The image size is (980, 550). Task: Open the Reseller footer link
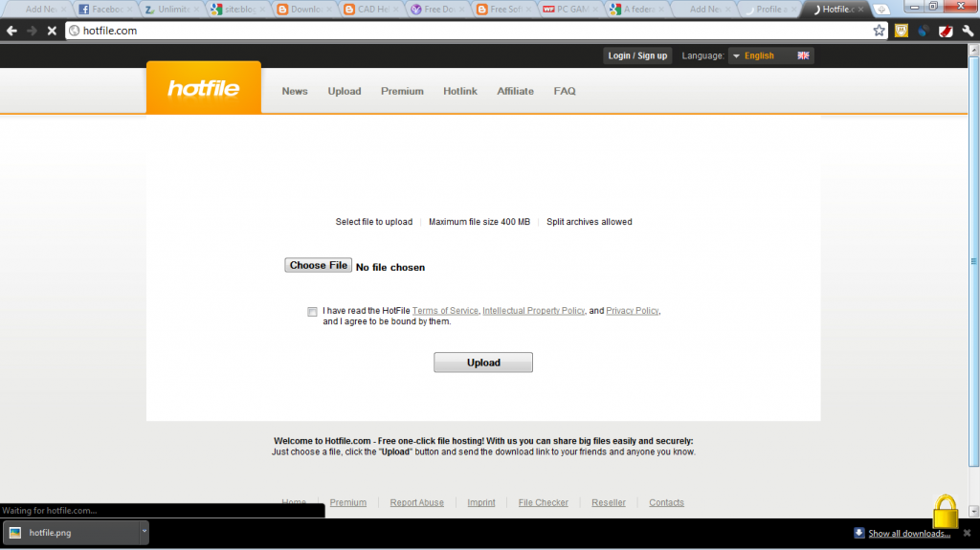click(609, 502)
